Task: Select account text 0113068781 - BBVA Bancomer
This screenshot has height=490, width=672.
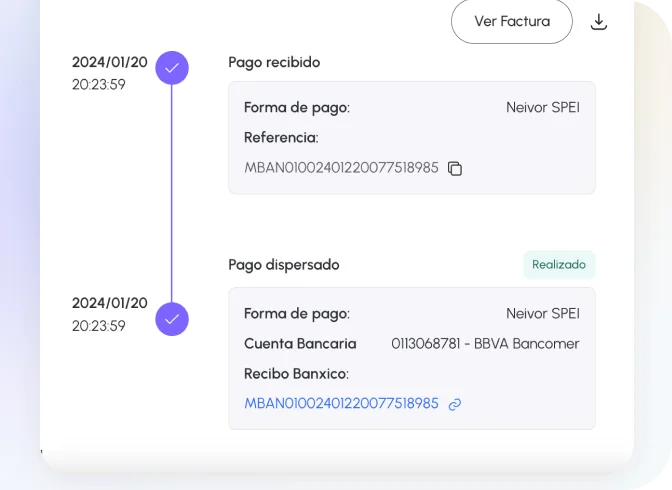Action: point(485,343)
